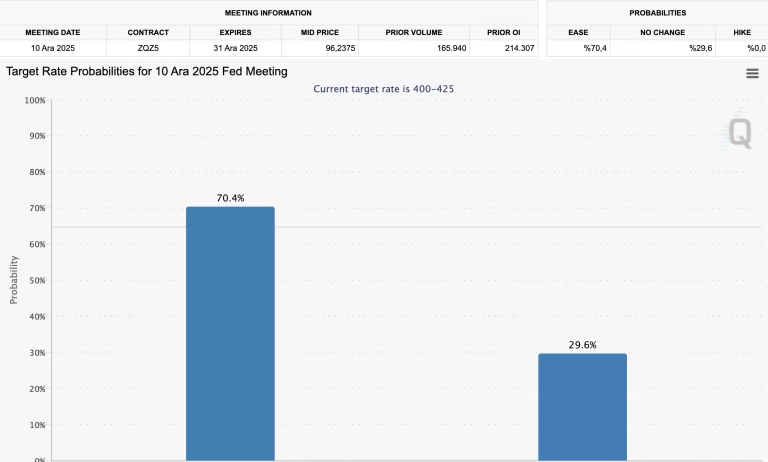This screenshot has width=768, height=462.
Task: Click the HIKE column header
Action: (742, 32)
